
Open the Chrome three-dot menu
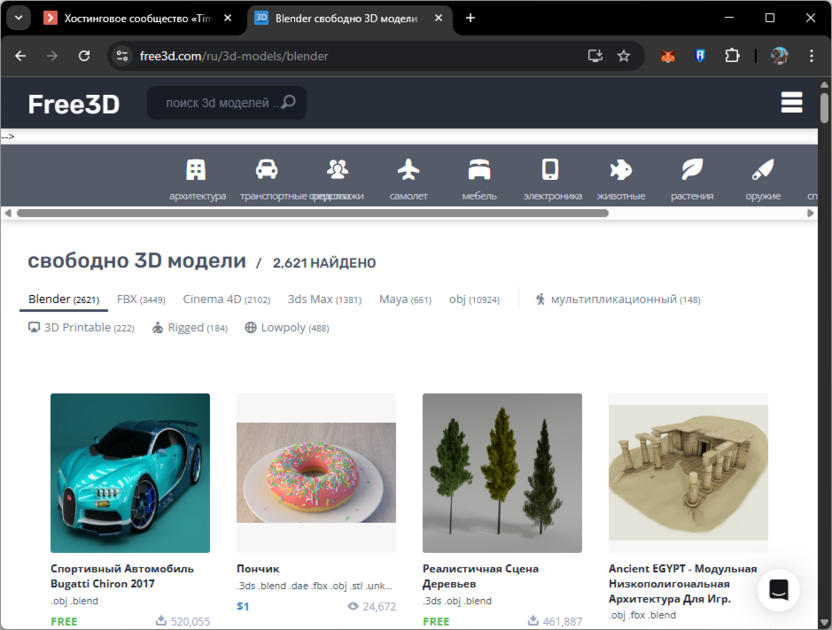tap(811, 56)
